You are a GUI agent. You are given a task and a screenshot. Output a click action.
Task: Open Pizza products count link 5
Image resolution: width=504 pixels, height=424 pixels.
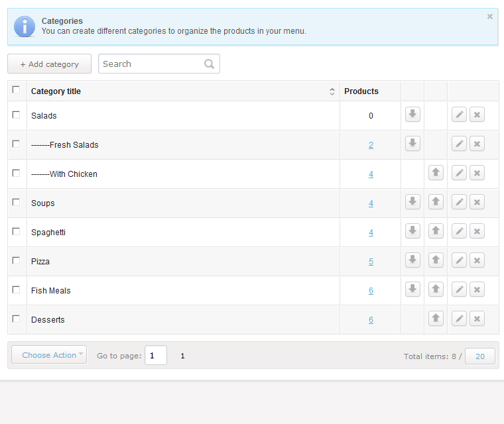click(371, 262)
